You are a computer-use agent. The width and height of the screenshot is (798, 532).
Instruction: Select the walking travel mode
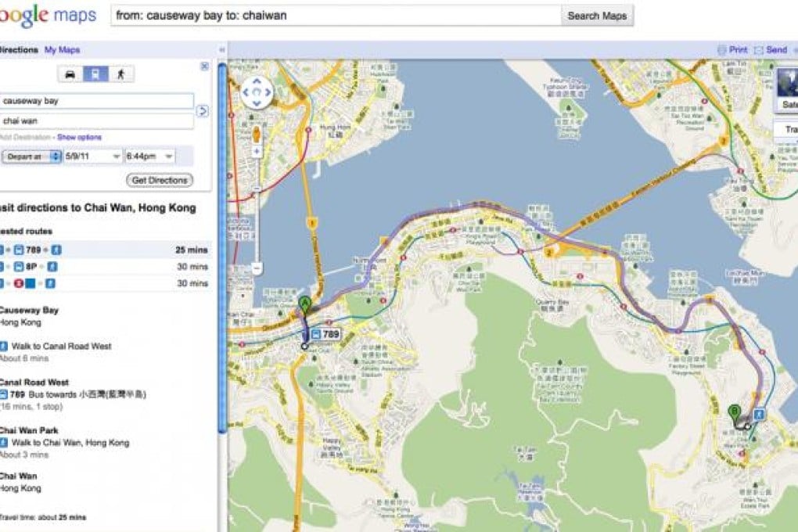click(121, 74)
